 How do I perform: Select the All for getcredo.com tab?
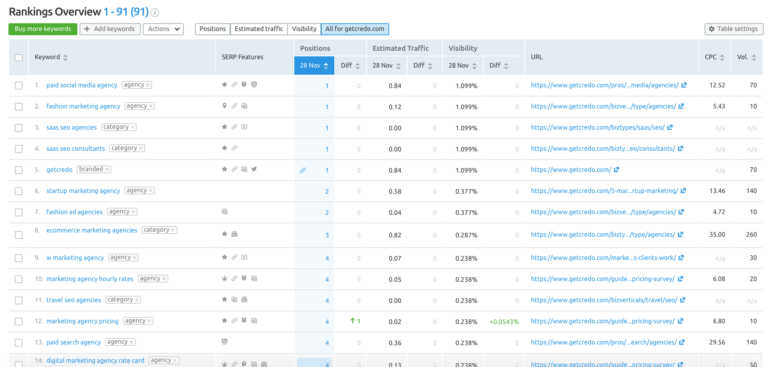355,29
